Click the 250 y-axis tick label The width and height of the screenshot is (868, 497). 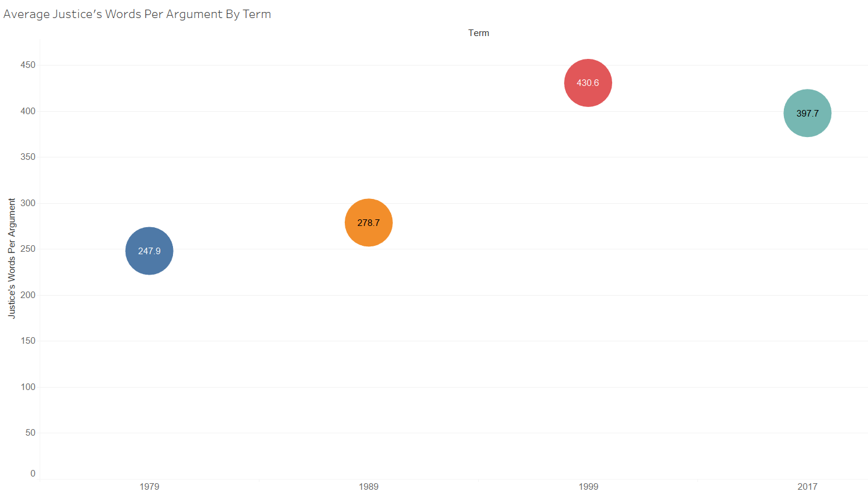(28, 249)
